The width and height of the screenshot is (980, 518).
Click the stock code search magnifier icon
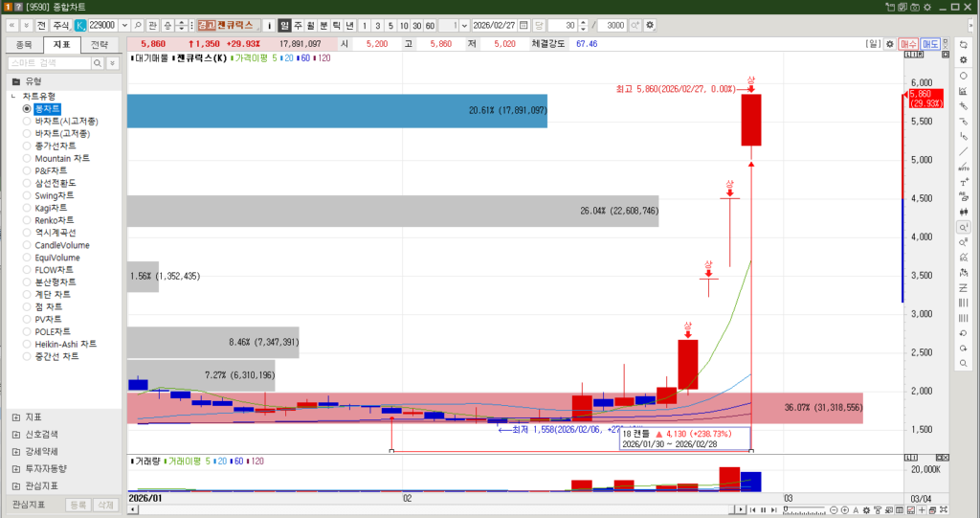[x=138, y=25]
